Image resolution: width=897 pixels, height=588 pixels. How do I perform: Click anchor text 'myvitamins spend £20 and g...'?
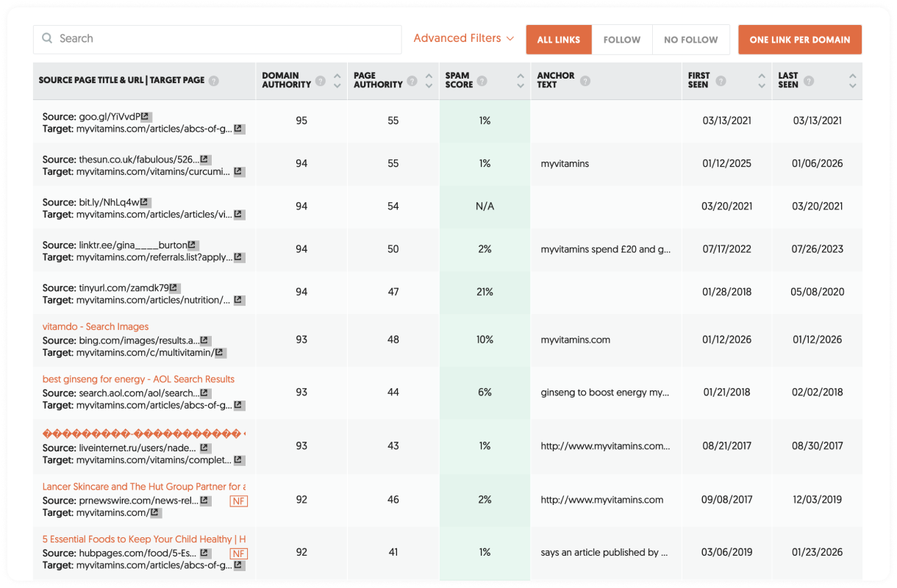[x=606, y=249]
